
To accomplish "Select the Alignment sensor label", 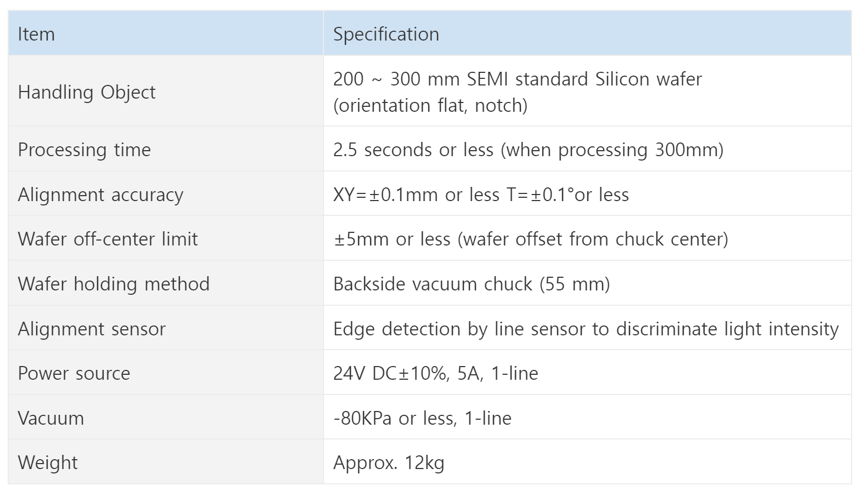I will coord(92,329).
